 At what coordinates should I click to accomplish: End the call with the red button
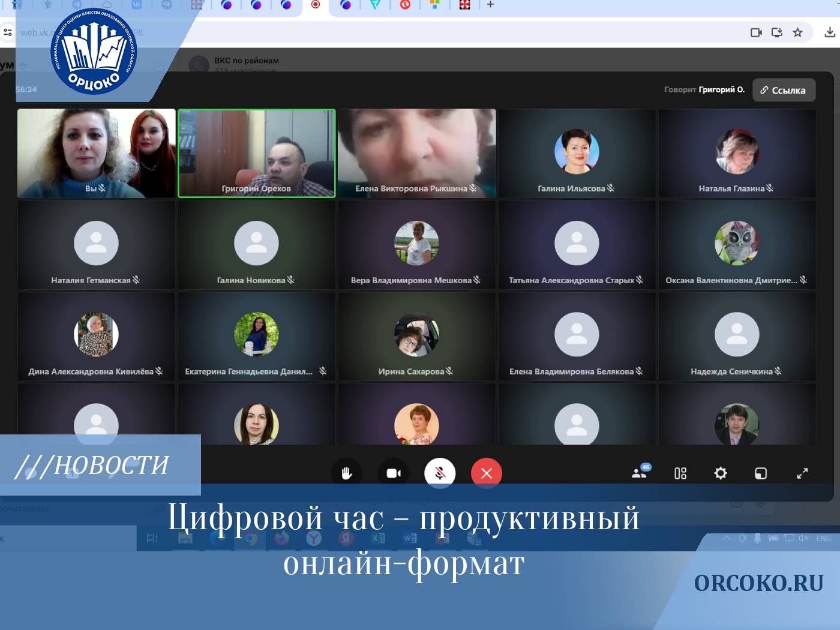pos(486,473)
